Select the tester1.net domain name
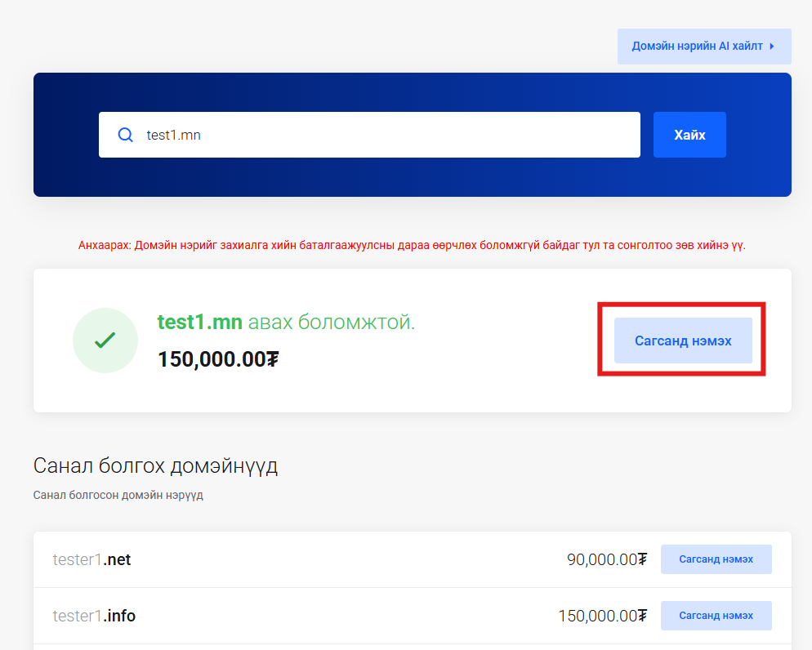Image resolution: width=812 pixels, height=650 pixels. (91, 559)
